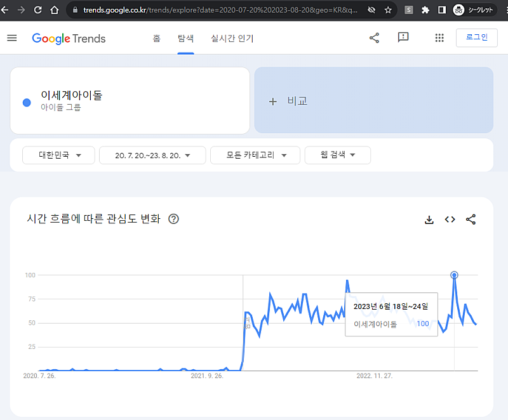508x420 pixels.
Task: Download chart data as CSV icon
Action: (x=429, y=220)
